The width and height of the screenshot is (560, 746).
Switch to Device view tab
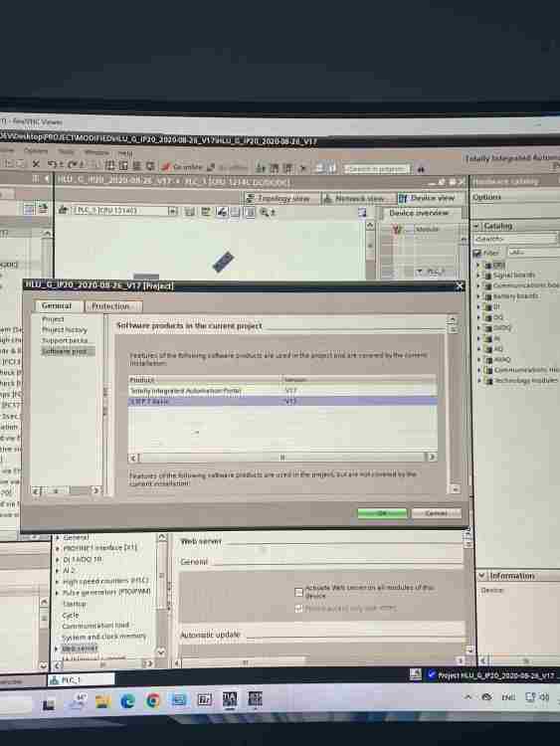pyautogui.click(x=429, y=198)
